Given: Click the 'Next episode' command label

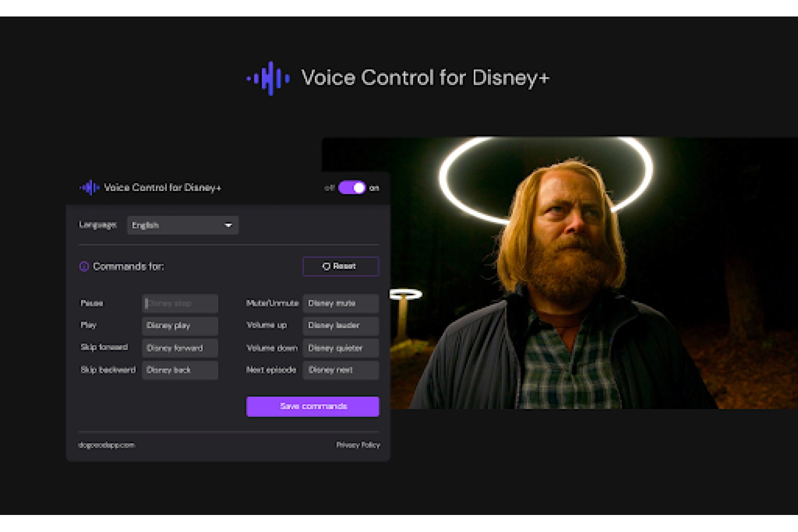Looking at the screenshot, I should coord(271,370).
